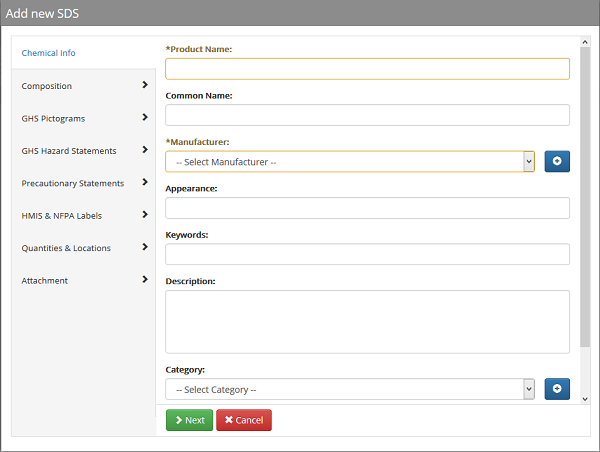Switch to the Chemical Info tab
The height and width of the screenshot is (452, 600).
[x=49, y=53]
